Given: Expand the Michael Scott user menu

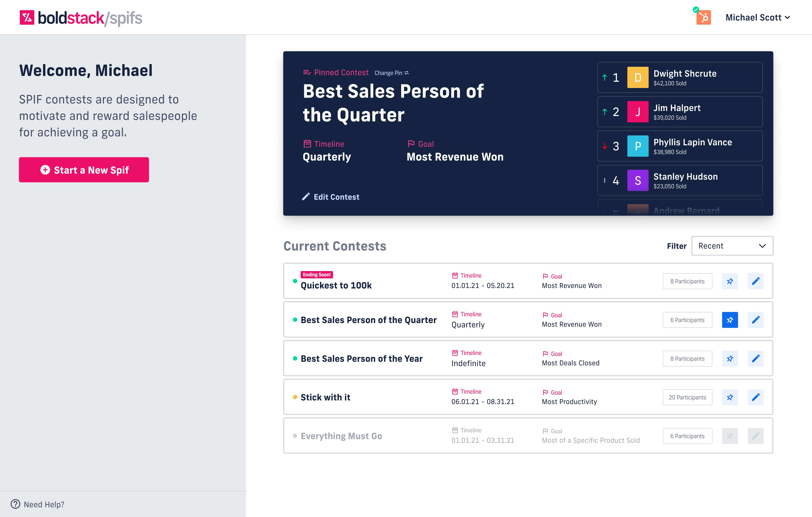Looking at the screenshot, I should click(757, 18).
